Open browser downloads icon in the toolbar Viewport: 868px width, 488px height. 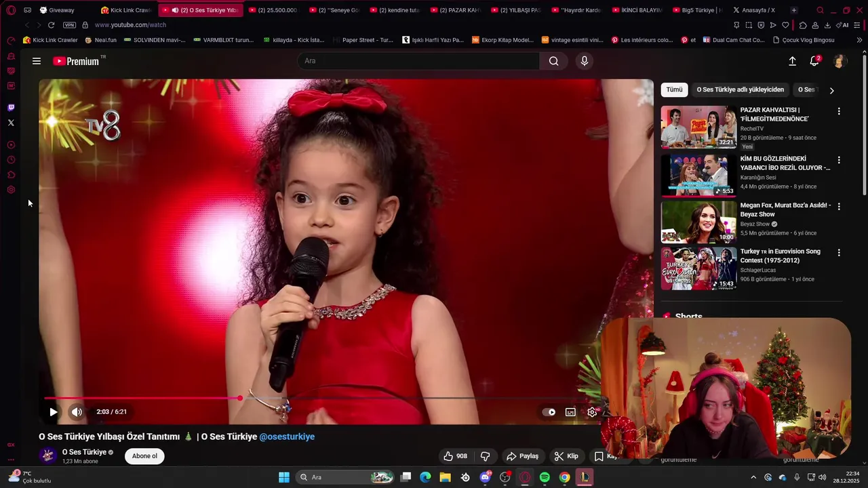pyautogui.click(x=827, y=25)
